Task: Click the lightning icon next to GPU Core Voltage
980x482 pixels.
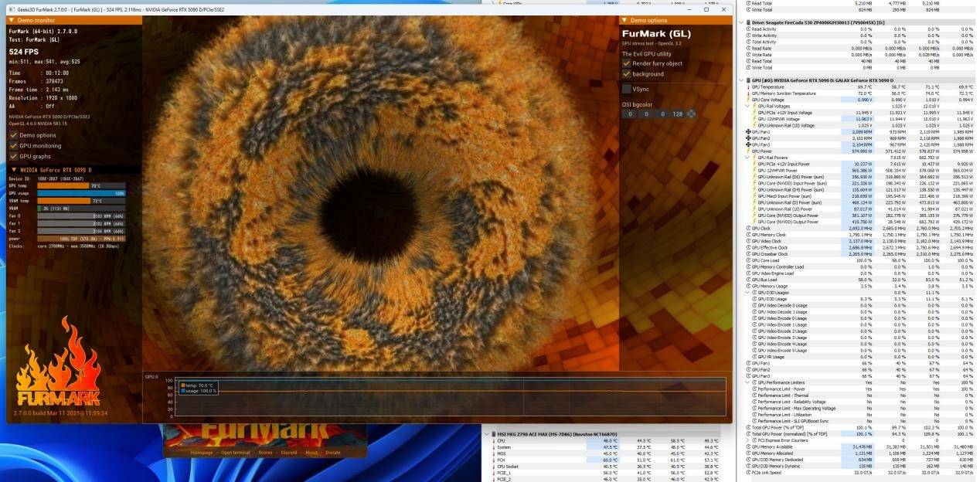Action: point(748,100)
